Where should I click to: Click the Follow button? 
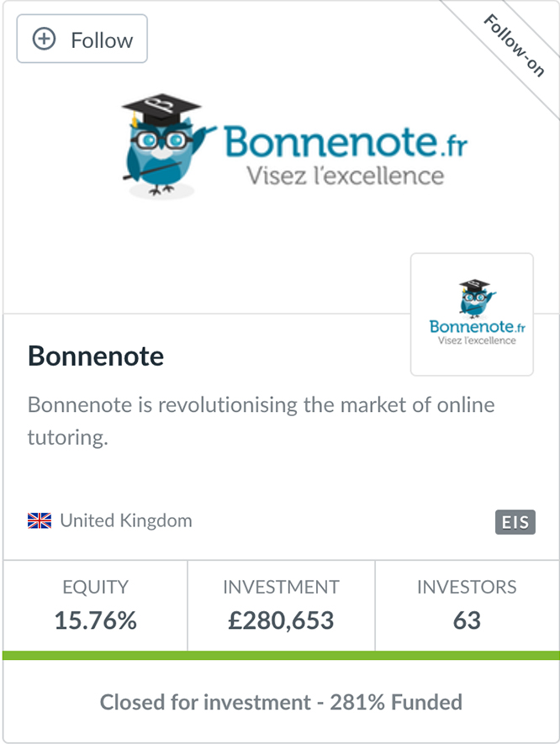tap(82, 39)
